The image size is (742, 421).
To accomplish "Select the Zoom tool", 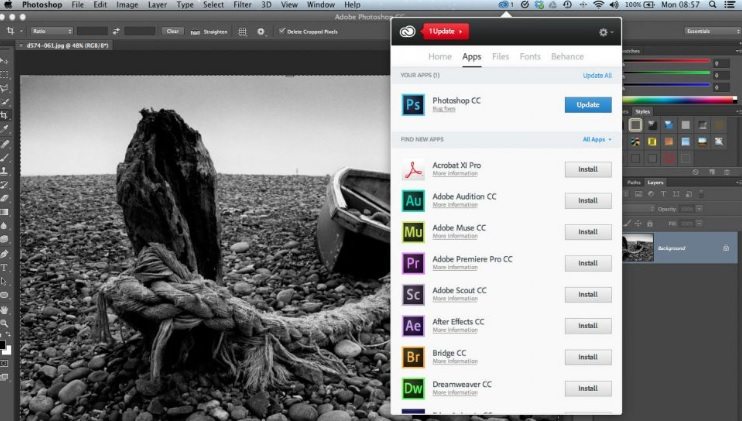I will (4, 323).
